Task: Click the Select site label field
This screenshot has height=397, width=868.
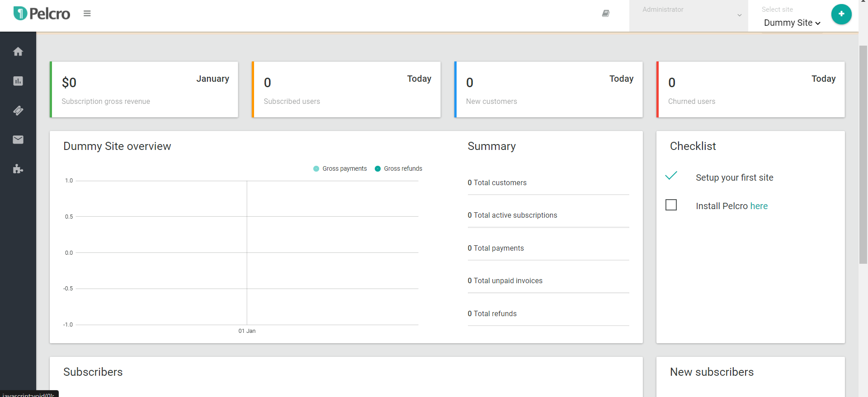Action: [777, 9]
